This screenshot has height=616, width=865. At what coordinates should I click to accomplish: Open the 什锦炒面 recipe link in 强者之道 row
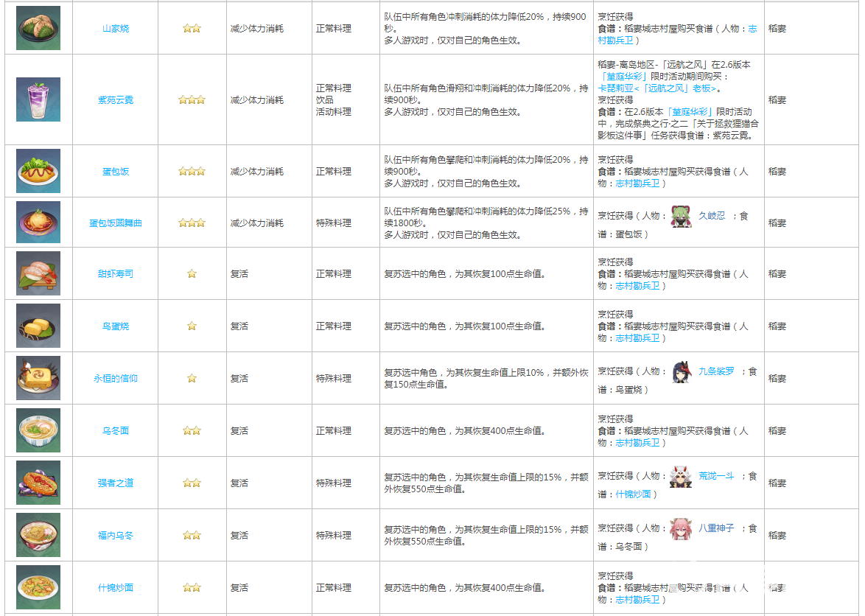click(634, 494)
